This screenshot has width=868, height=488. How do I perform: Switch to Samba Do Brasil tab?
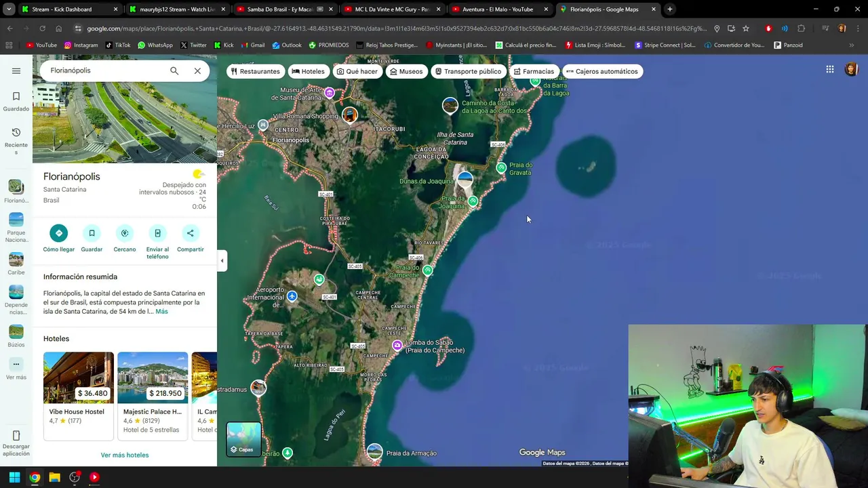pos(285,9)
